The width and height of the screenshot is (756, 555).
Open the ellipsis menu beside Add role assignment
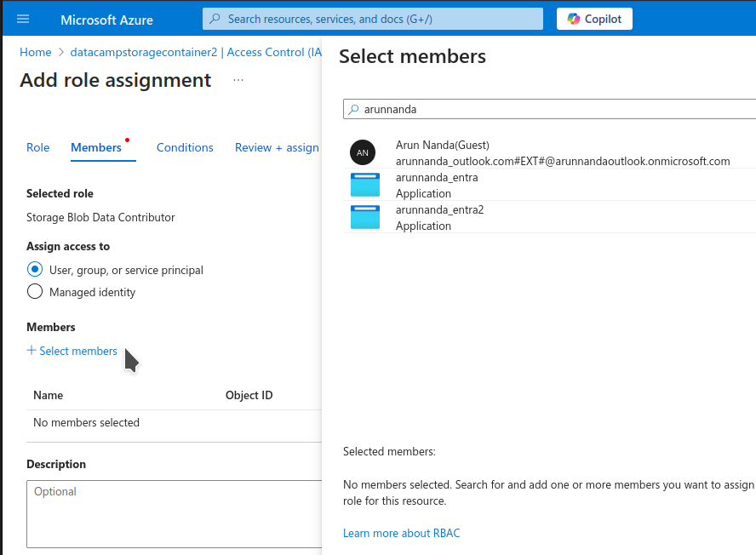238,80
